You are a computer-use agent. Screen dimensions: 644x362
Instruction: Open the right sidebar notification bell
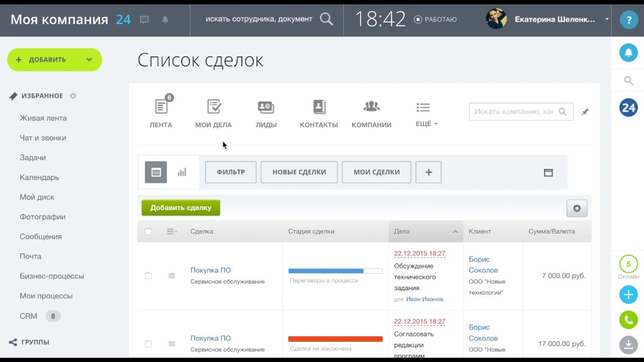tap(628, 52)
